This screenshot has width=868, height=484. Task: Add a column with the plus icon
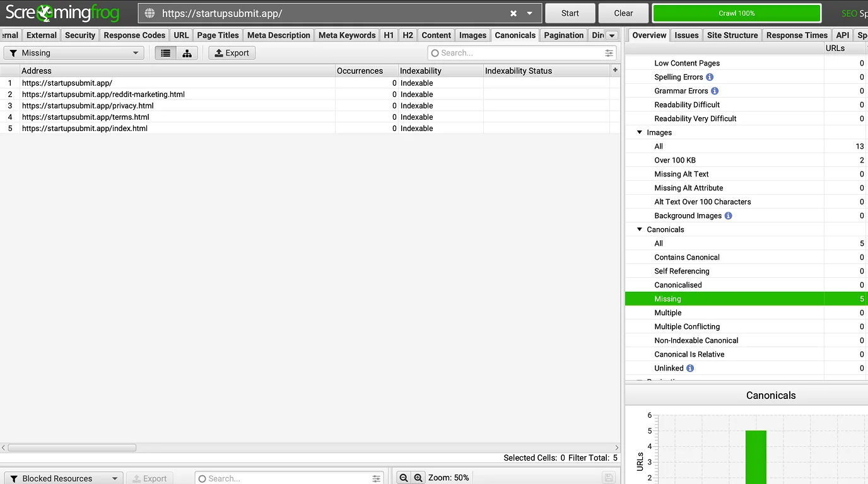pos(615,71)
